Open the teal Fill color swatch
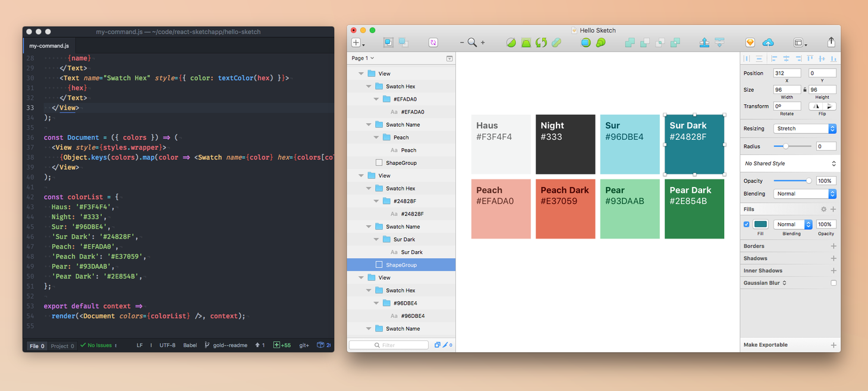 [761, 224]
